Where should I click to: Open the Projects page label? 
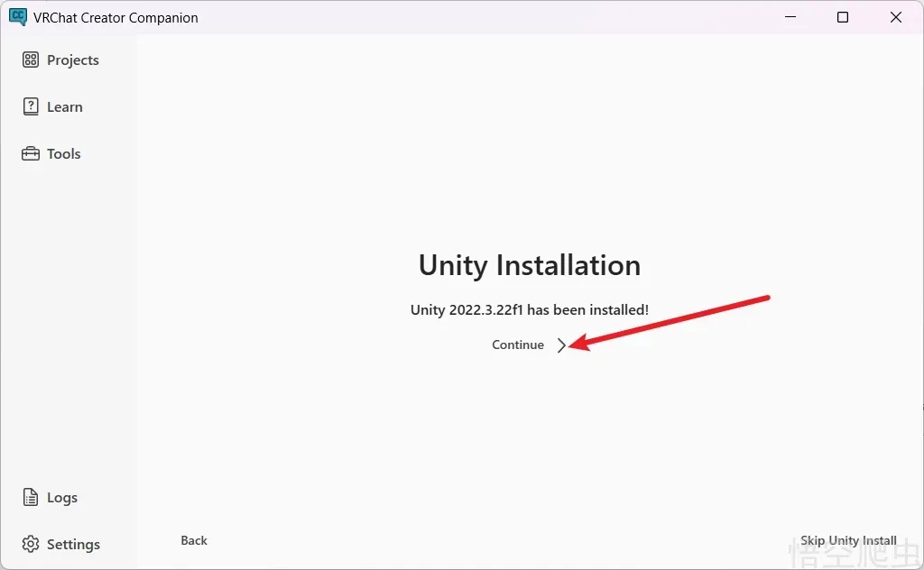[73, 60]
